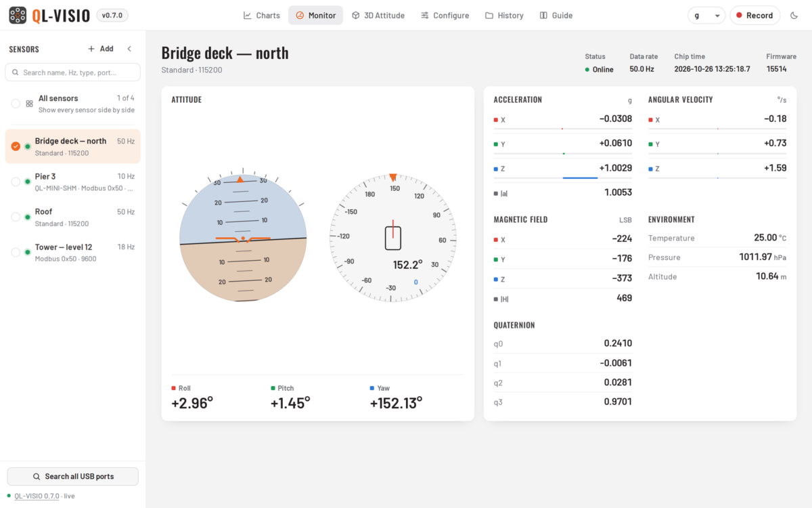Uncheck the Bridge deck — north sensor
The height and width of the screenshot is (508, 812).
click(16, 146)
